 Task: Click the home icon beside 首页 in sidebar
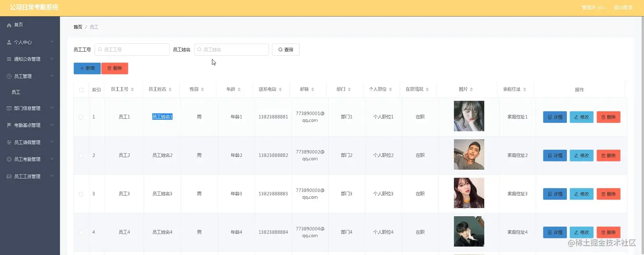point(9,25)
